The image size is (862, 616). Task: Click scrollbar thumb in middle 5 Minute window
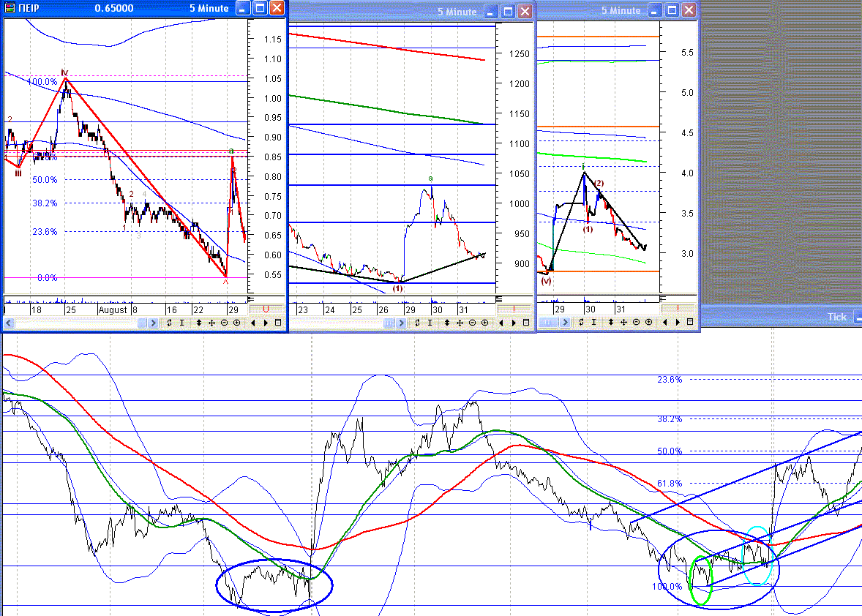click(x=389, y=323)
